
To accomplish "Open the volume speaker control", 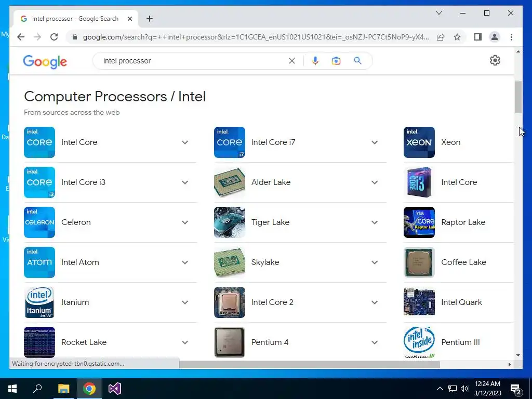I will (x=464, y=389).
